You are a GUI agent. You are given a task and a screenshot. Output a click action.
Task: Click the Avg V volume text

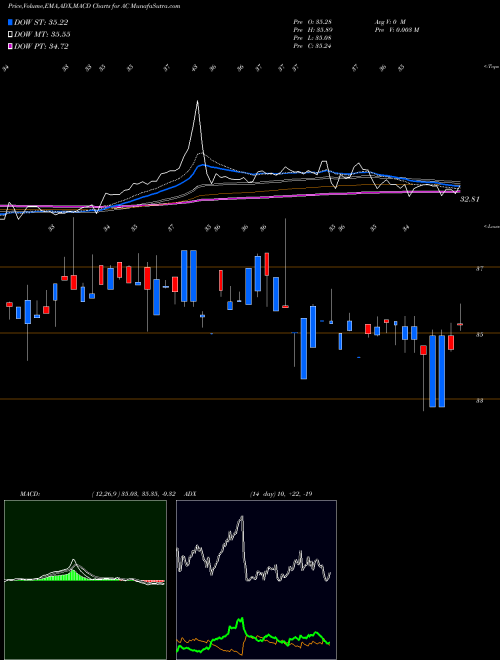tap(390, 21)
